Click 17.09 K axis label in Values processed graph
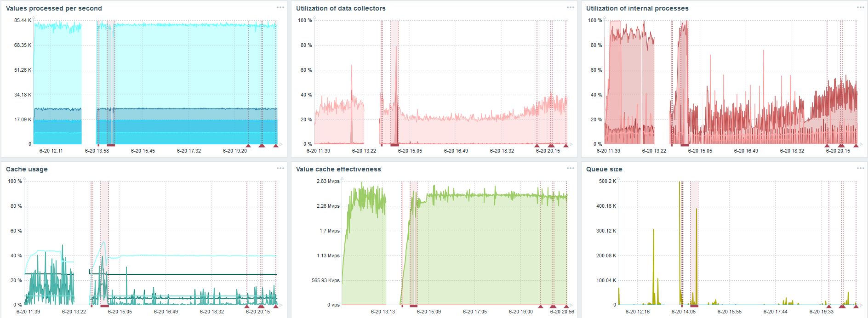This screenshot has height=318, width=868. (23, 119)
